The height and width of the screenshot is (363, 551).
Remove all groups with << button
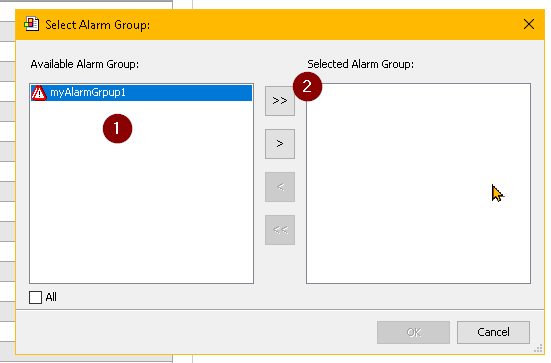tap(280, 230)
